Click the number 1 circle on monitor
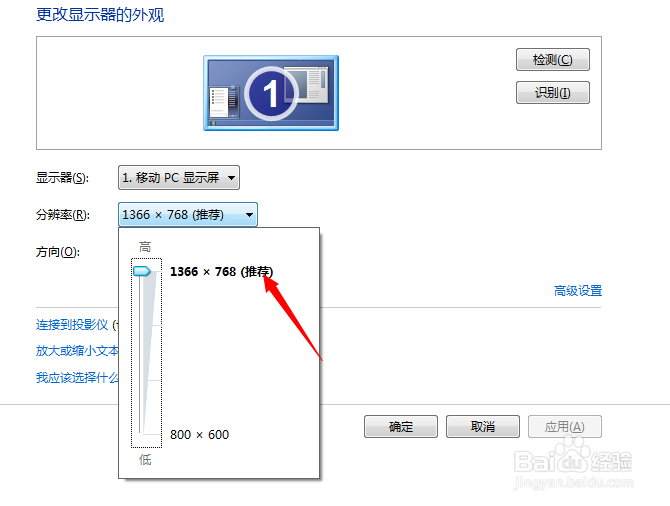 click(x=271, y=93)
